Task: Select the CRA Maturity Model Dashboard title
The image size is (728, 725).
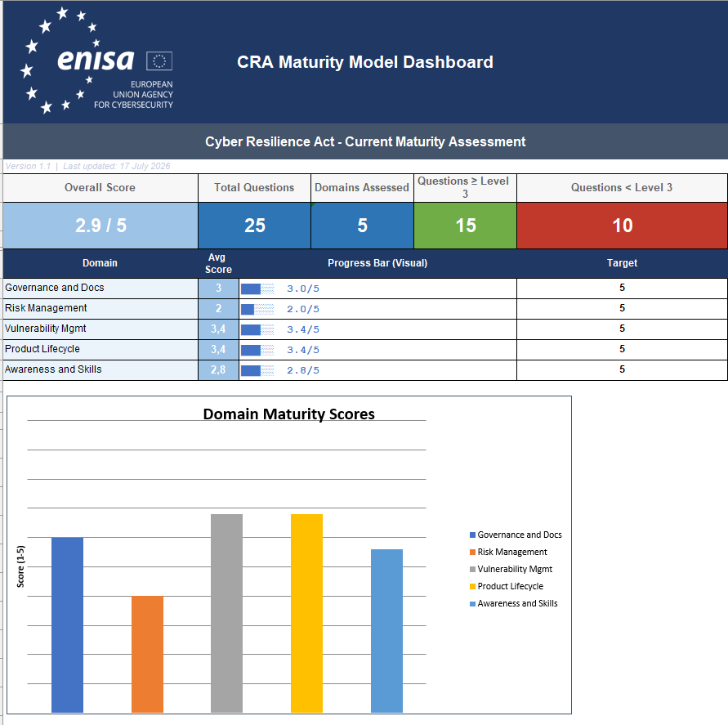Action: (365, 62)
